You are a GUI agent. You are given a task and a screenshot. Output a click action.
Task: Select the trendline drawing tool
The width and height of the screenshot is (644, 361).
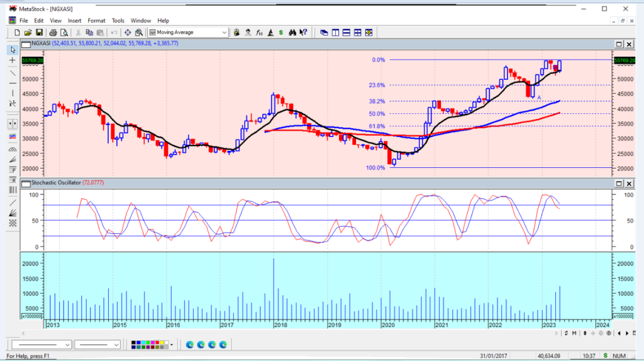coord(12,72)
